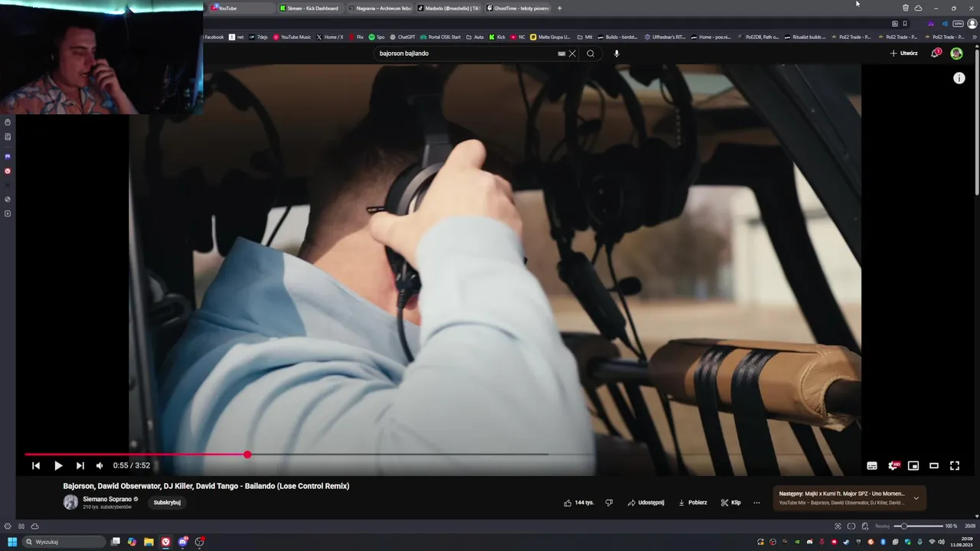Open YouTube notifications bell

tap(936, 53)
